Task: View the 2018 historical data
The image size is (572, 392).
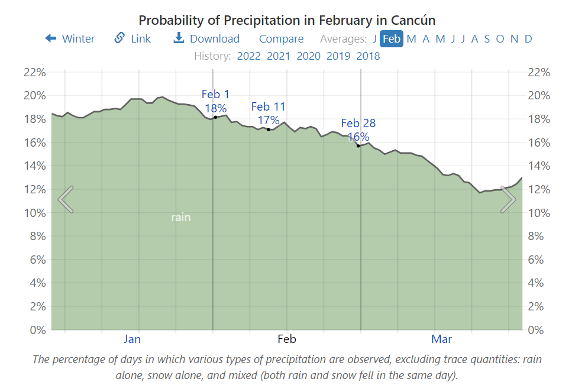Action: [369, 56]
